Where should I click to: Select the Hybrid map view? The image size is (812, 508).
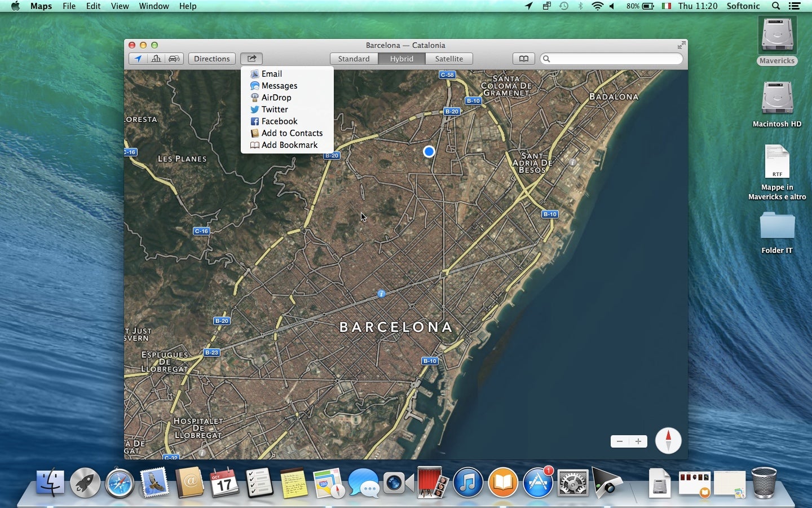[x=401, y=59]
